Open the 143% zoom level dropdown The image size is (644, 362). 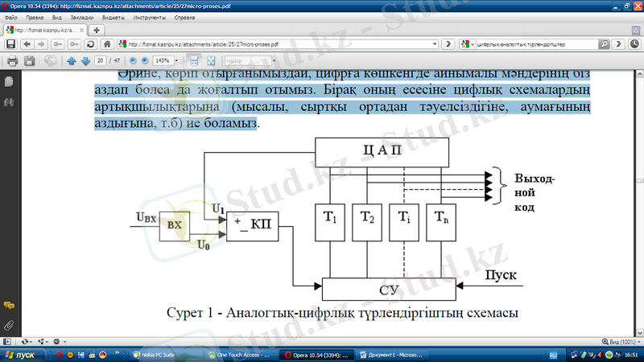tap(176, 60)
